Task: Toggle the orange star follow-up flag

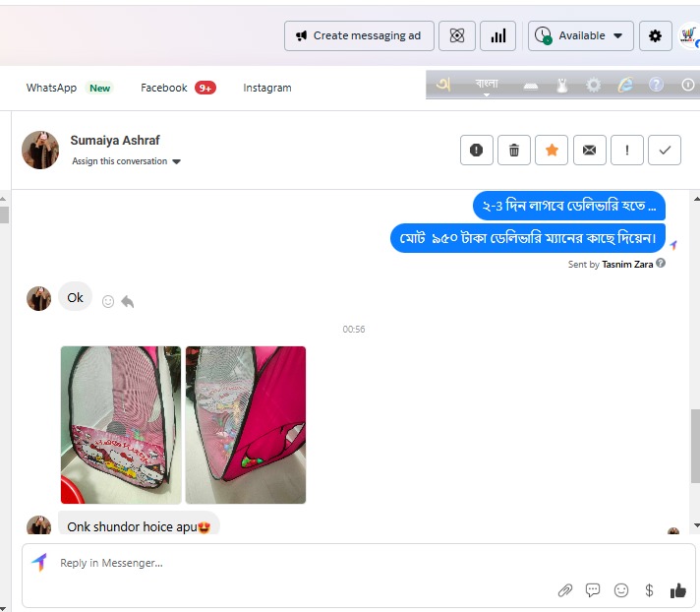Action: (552, 150)
